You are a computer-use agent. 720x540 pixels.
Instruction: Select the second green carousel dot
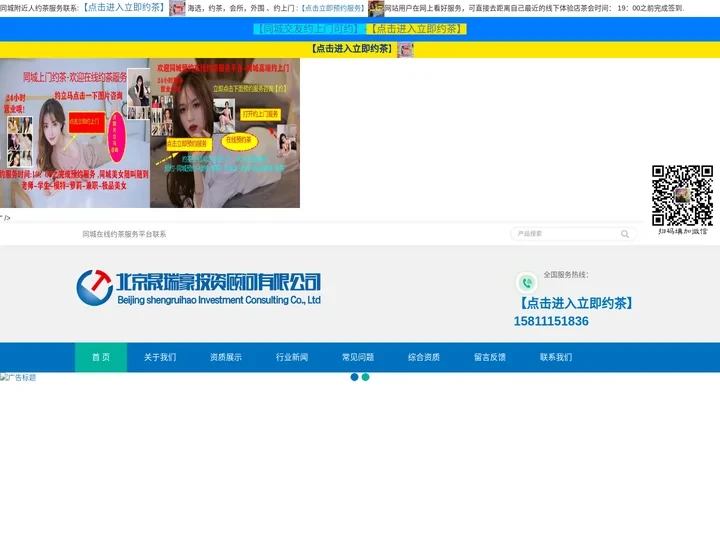(366, 377)
